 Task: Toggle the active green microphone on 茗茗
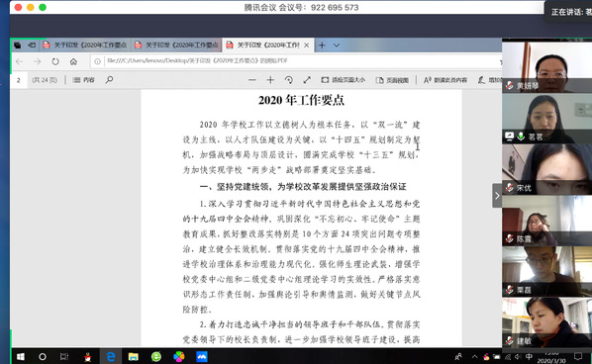(521, 136)
